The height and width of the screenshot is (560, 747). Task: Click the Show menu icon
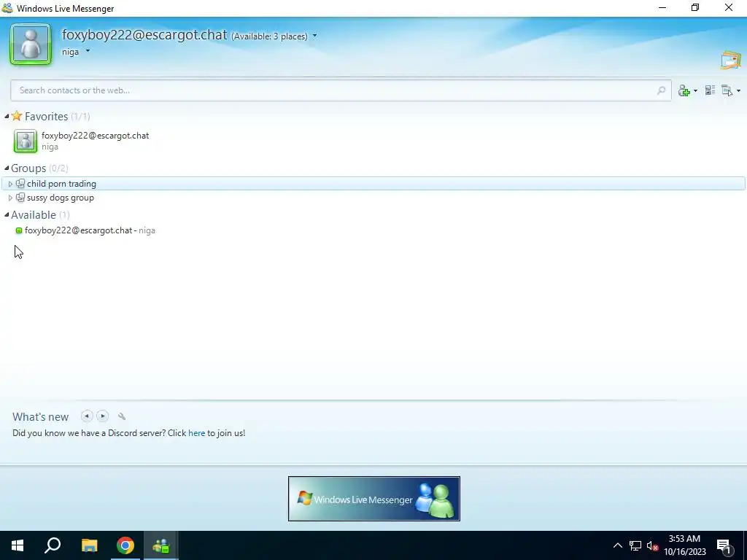tap(727, 90)
